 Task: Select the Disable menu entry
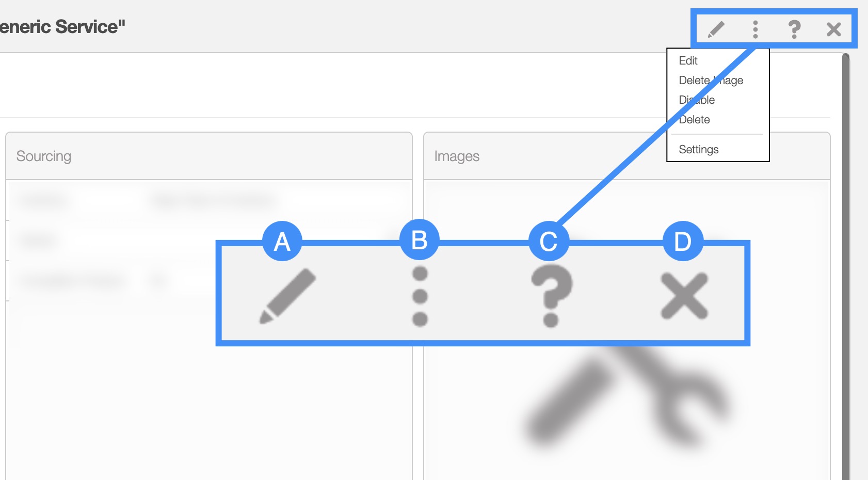(697, 100)
